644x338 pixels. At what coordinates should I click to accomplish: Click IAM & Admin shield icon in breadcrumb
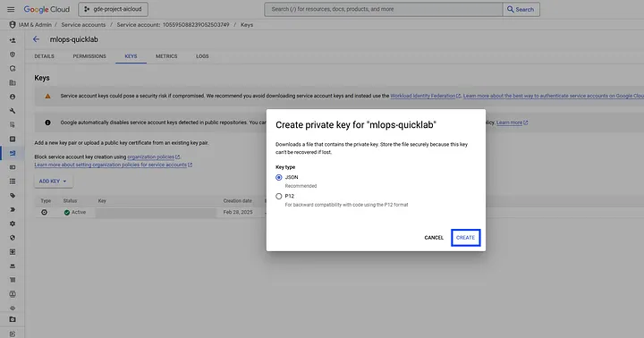[13, 25]
